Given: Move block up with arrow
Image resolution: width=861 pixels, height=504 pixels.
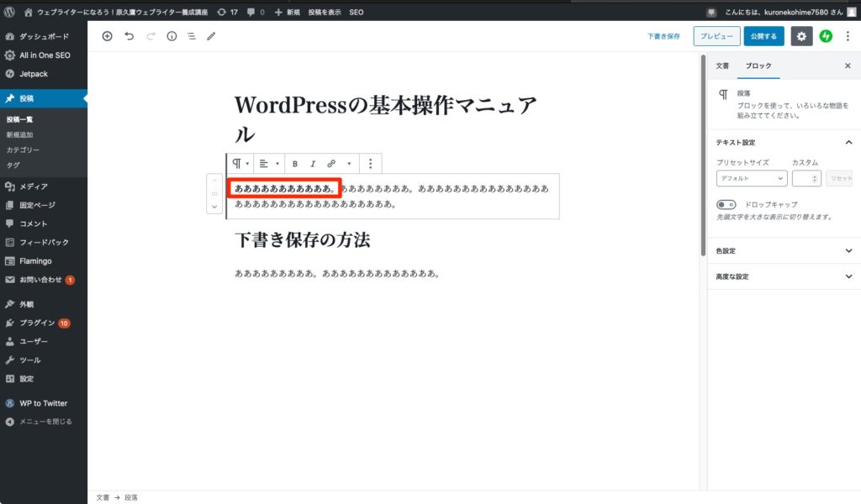Looking at the screenshot, I should (214, 181).
